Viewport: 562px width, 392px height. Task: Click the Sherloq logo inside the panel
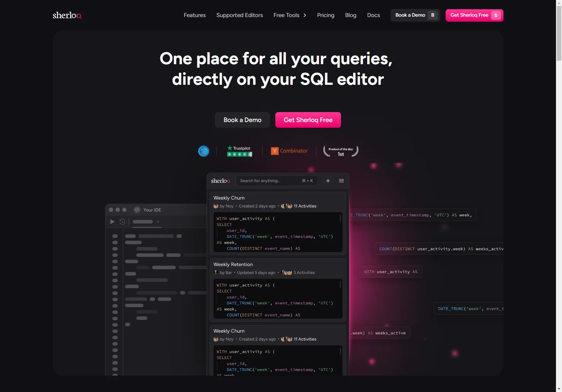(221, 181)
